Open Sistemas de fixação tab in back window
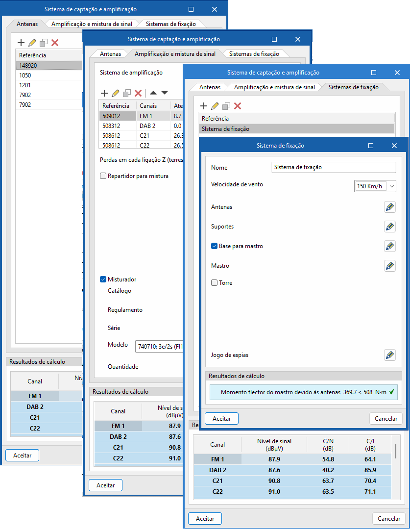Image resolution: width=410 pixels, height=532 pixels. click(x=171, y=24)
